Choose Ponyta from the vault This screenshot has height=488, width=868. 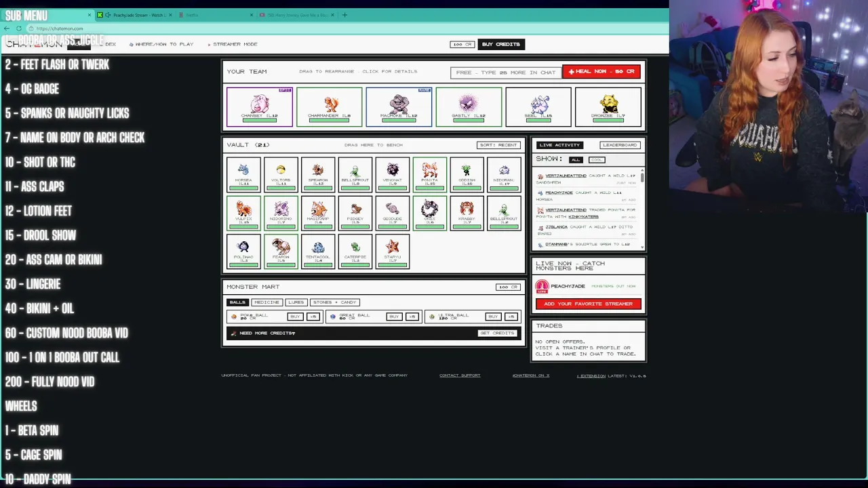click(430, 175)
